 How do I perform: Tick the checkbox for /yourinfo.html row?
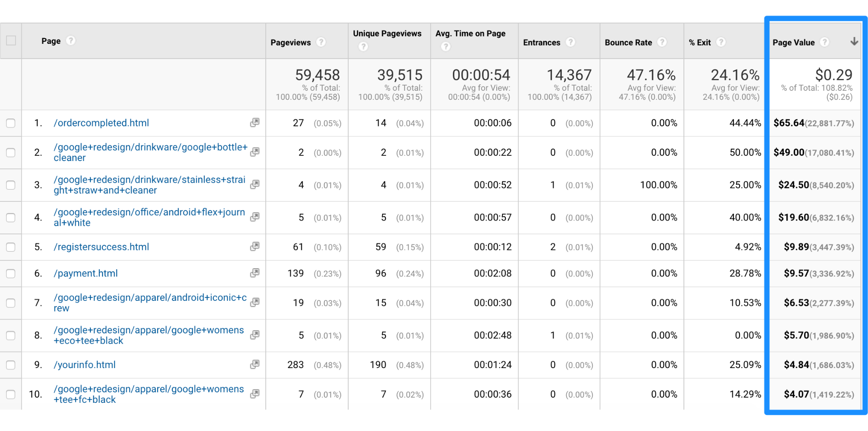(11, 365)
